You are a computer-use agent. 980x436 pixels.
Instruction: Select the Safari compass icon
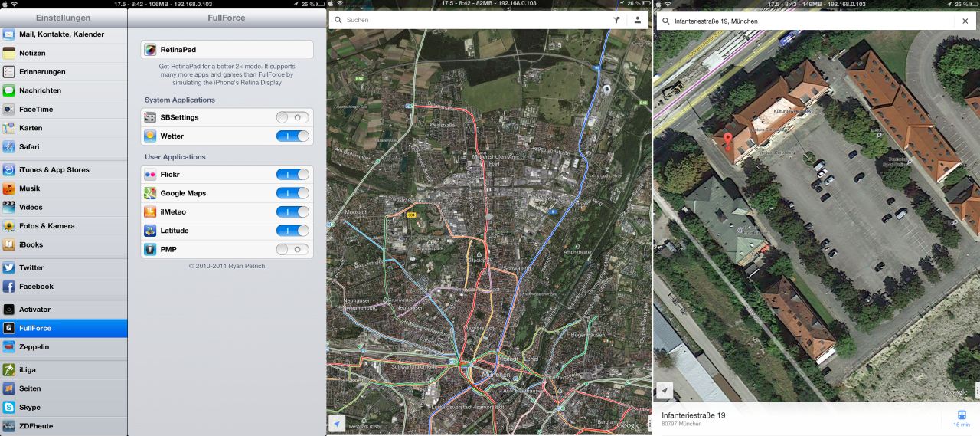(x=8, y=146)
